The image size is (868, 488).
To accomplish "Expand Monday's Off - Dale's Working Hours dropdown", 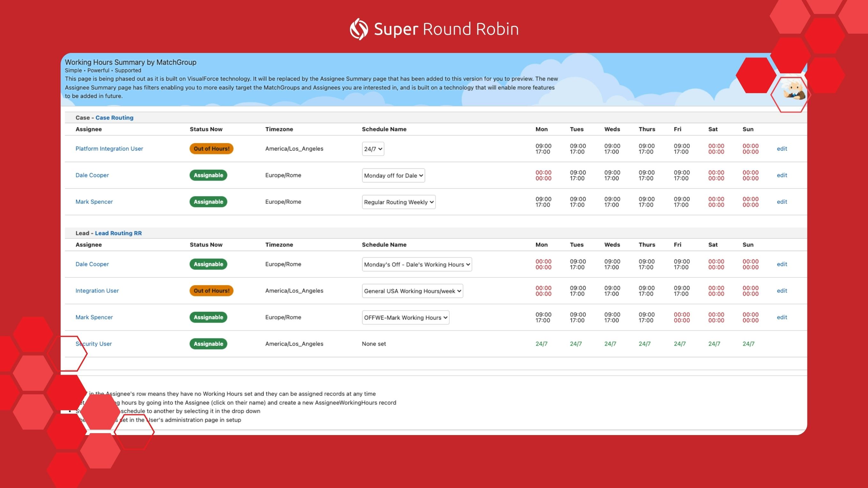I will coord(416,264).
